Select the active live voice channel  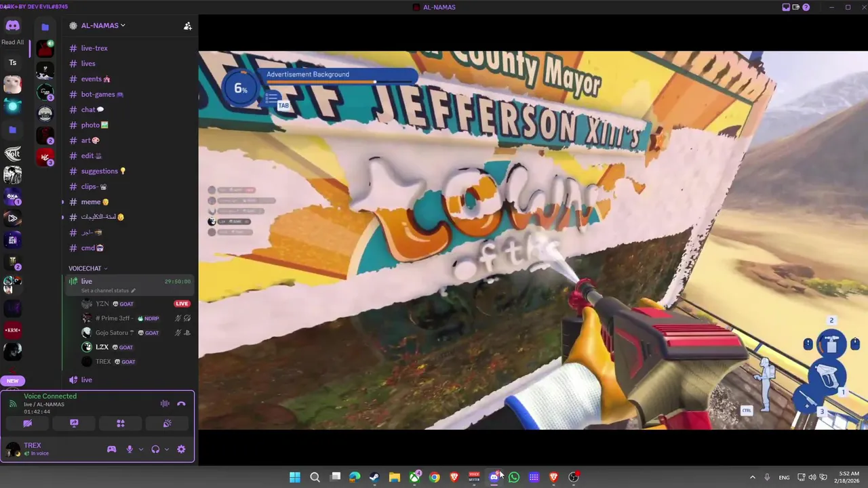(x=129, y=285)
